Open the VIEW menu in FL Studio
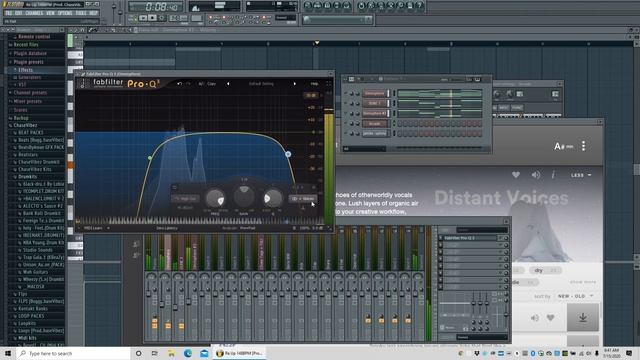 click(50, 13)
